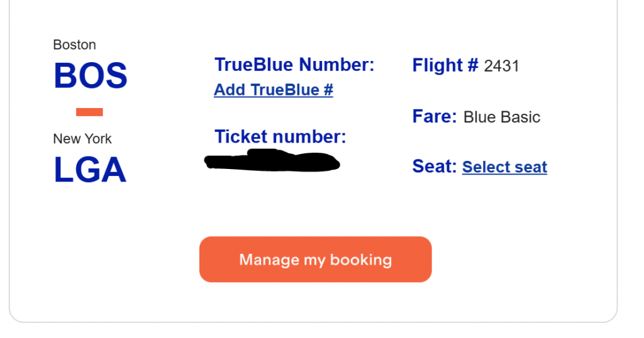Click the Fare label

pos(435,117)
